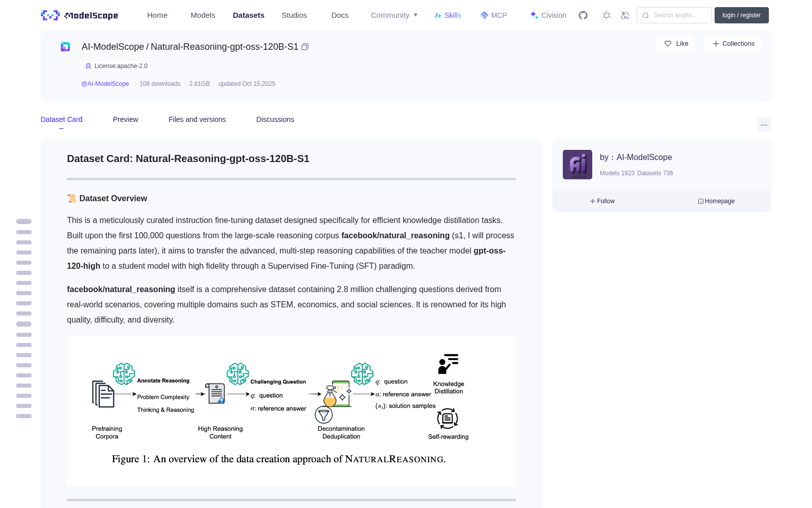Click the magnifier icon in the search box
The height and width of the screenshot is (508, 812).
coord(646,15)
